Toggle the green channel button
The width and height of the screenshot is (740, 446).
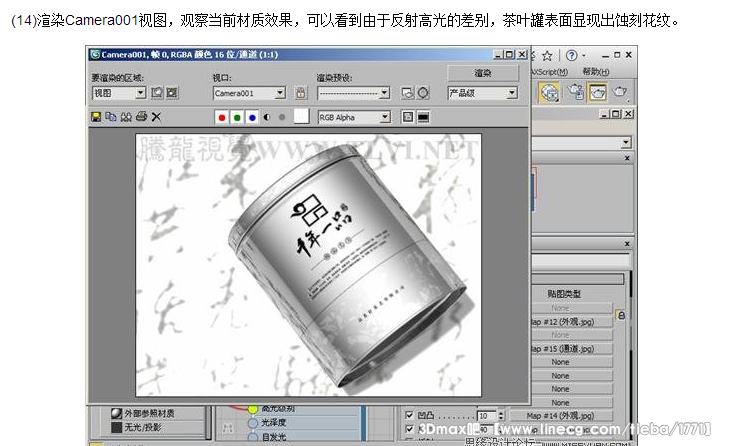coord(237,117)
